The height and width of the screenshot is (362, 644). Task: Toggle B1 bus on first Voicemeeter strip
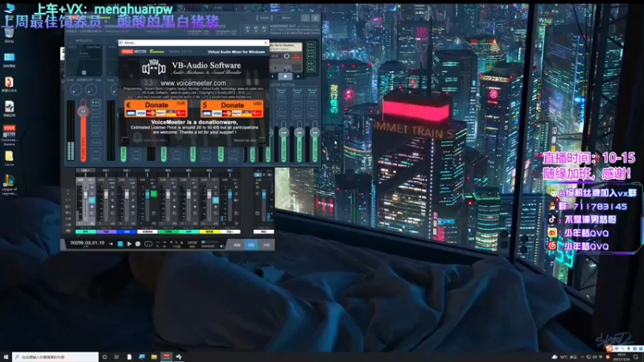pos(96,125)
